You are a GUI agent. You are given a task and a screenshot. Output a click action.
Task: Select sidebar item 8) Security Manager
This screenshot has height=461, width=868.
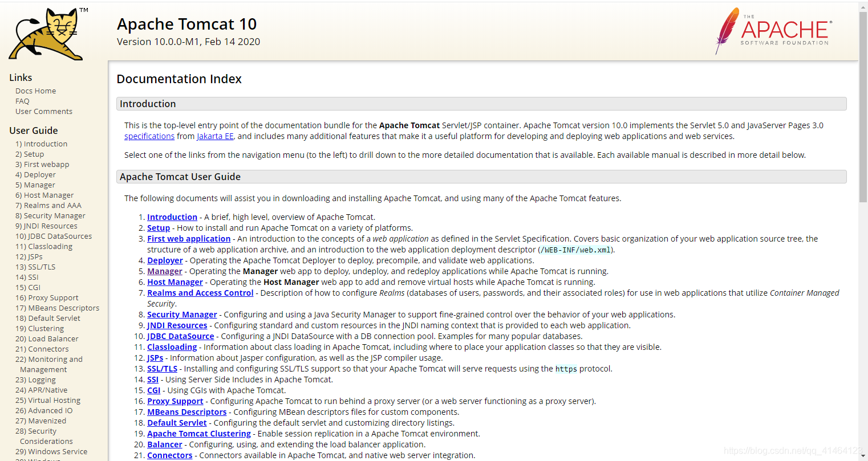[50, 215]
